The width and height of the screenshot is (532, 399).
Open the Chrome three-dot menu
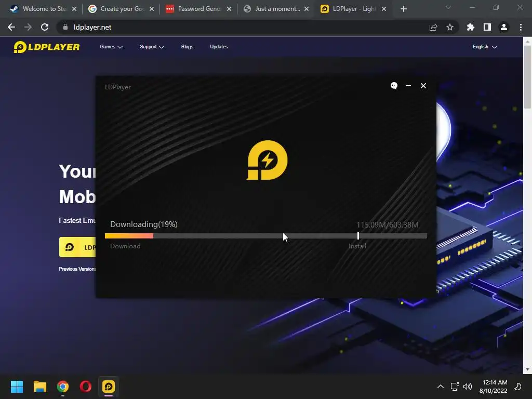(x=521, y=27)
